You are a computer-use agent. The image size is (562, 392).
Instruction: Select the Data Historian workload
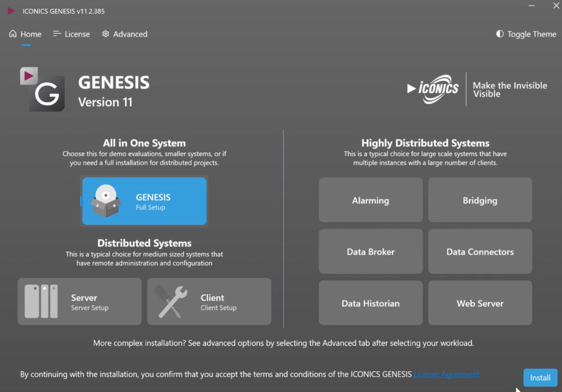(x=370, y=303)
